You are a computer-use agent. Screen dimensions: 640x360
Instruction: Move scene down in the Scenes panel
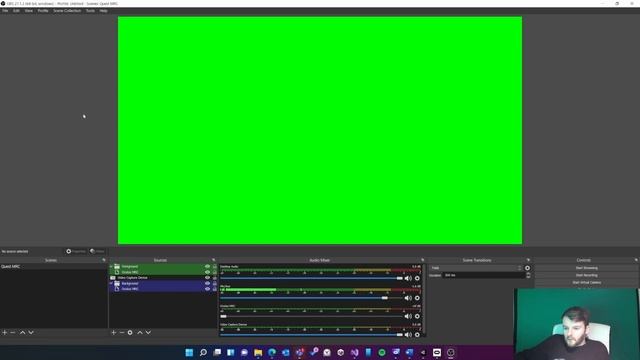pyautogui.click(x=31, y=333)
